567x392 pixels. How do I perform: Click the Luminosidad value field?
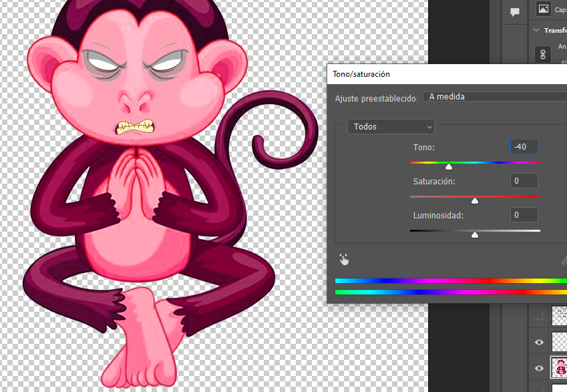[x=524, y=214]
